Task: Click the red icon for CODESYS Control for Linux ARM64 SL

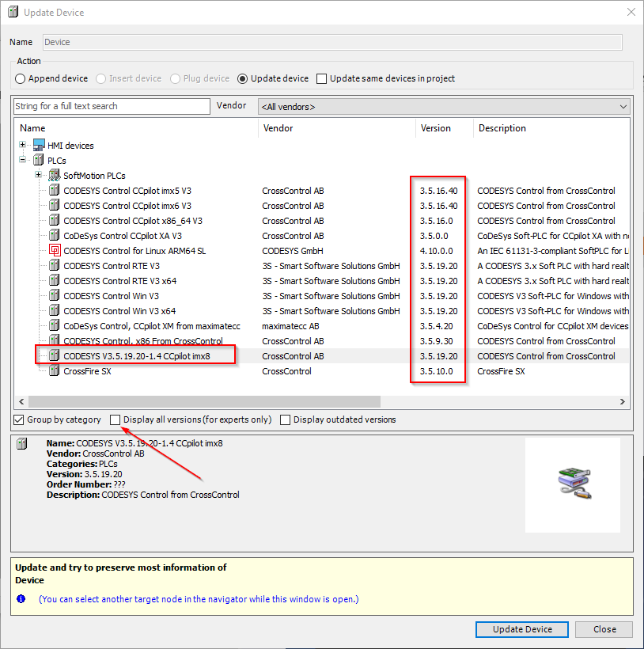Action: [x=54, y=249]
